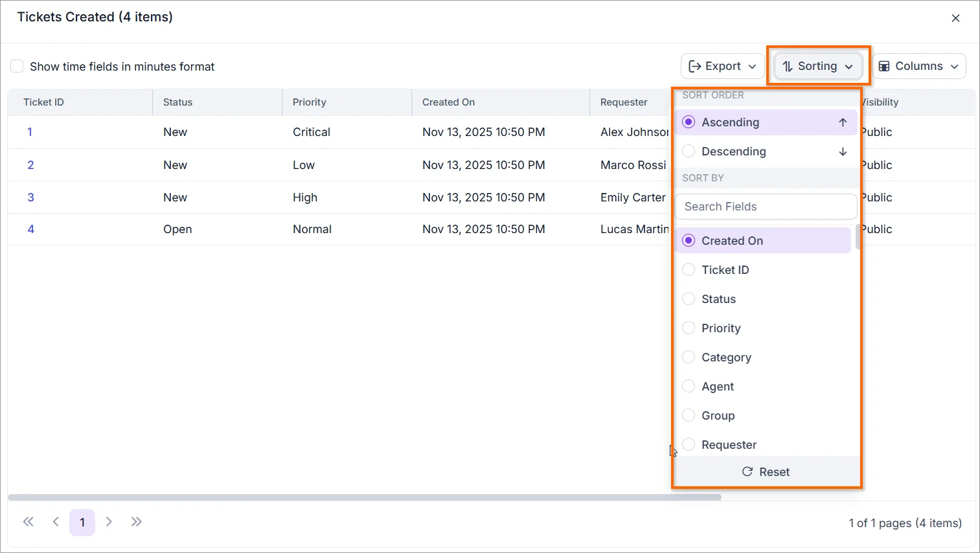980x553 pixels.
Task: Click the descending down-arrow icon
Action: [843, 152]
